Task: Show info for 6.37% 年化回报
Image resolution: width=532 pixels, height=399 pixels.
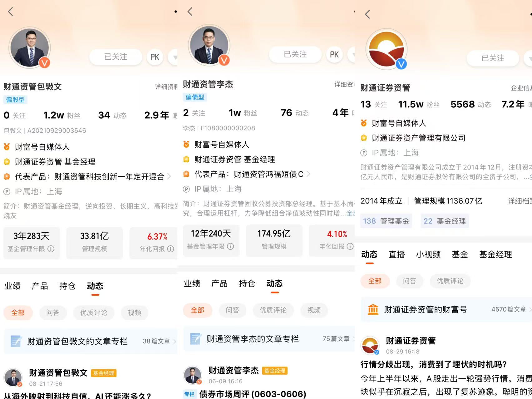Action: tap(170, 249)
